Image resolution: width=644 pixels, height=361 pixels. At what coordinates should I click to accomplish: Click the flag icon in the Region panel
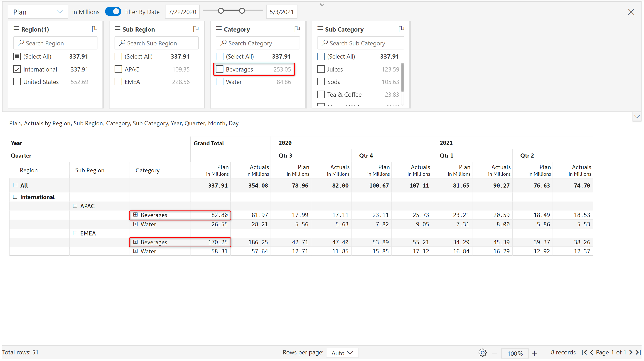(x=94, y=29)
